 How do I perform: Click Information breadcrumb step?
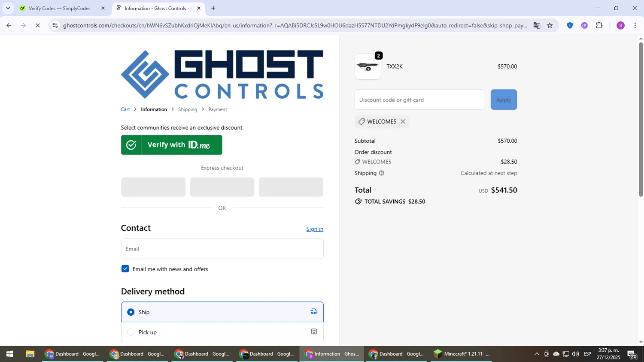(154, 109)
